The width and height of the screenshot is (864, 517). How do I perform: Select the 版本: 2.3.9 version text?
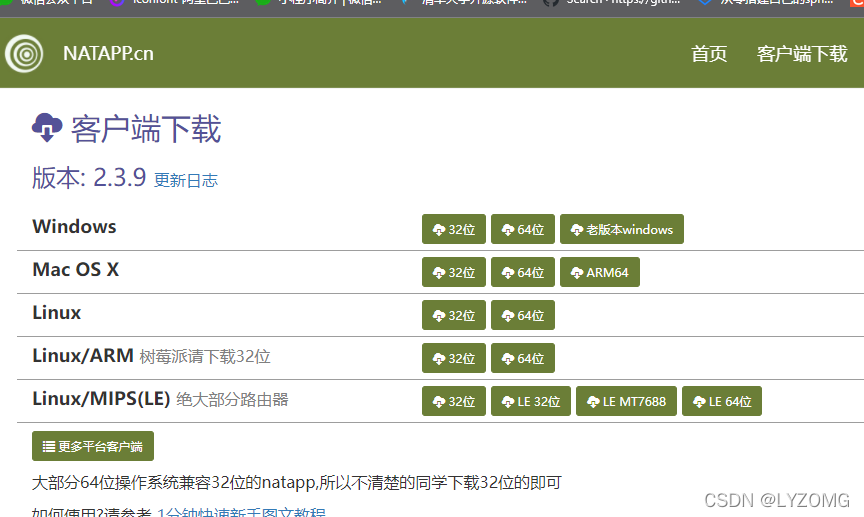click(89, 177)
